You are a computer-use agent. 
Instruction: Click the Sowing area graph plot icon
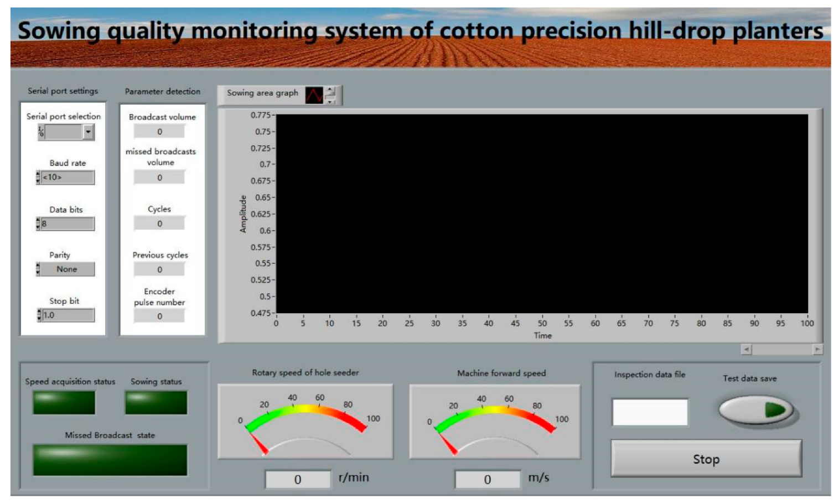coord(314,95)
